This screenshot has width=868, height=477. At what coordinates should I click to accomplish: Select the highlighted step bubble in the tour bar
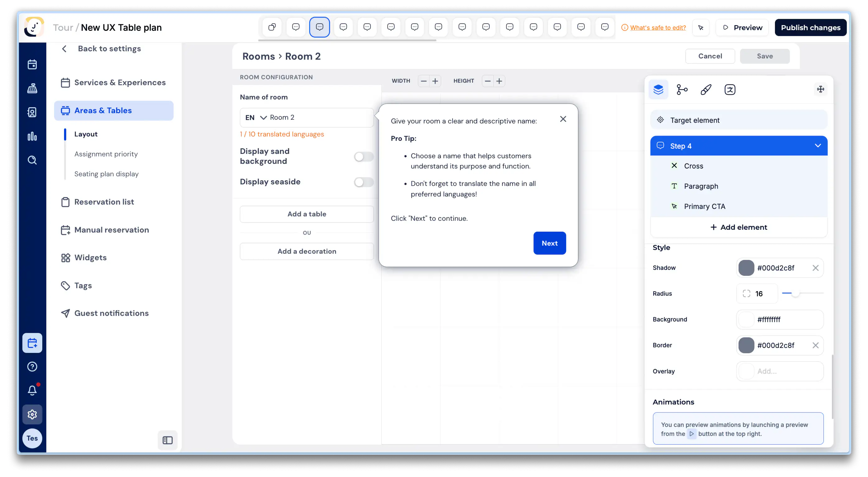click(x=320, y=27)
